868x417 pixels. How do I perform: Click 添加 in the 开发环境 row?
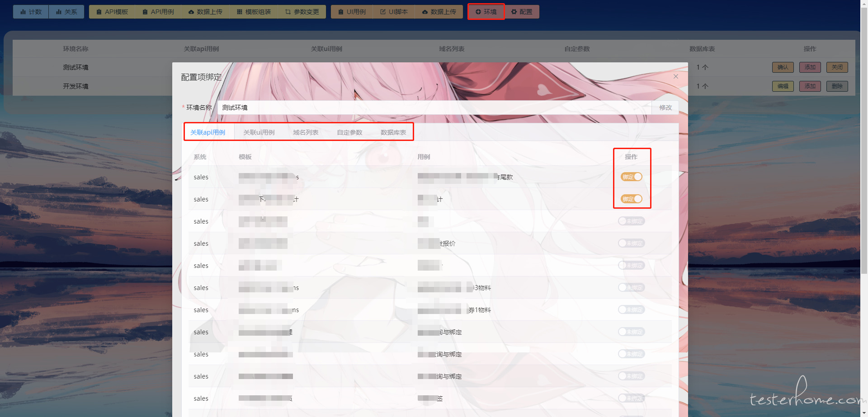pos(810,86)
